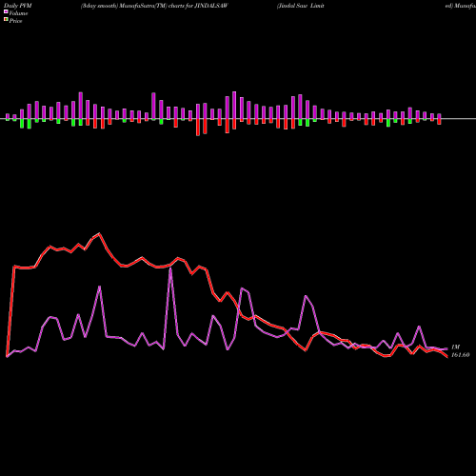Click the 'Jindal Saw Limit' company name text

(301, 6)
